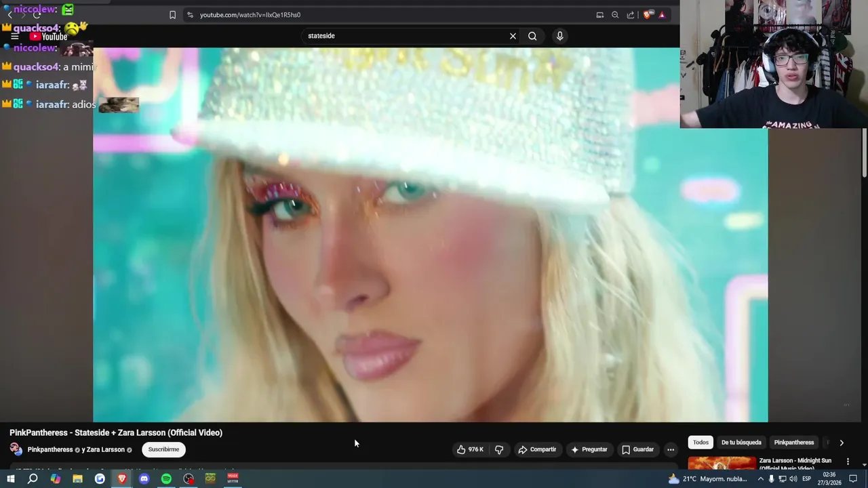Open the Brave Rewards triangle icon

pyautogui.click(x=662, y=15)
